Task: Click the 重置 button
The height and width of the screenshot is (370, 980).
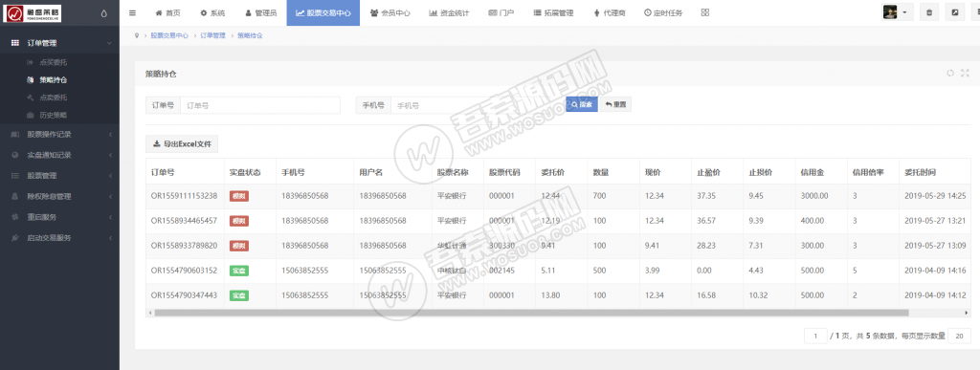Action: coord(615,105)
